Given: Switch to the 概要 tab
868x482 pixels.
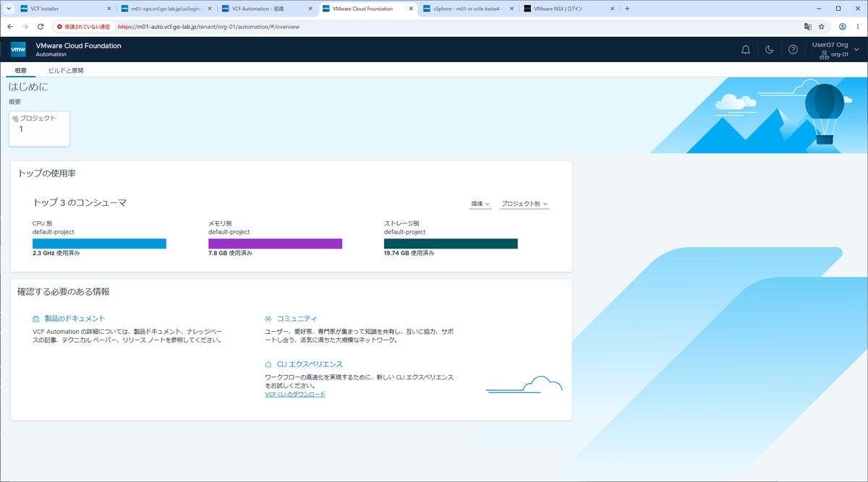Looking at the screenshot, I should pos(21,71).
